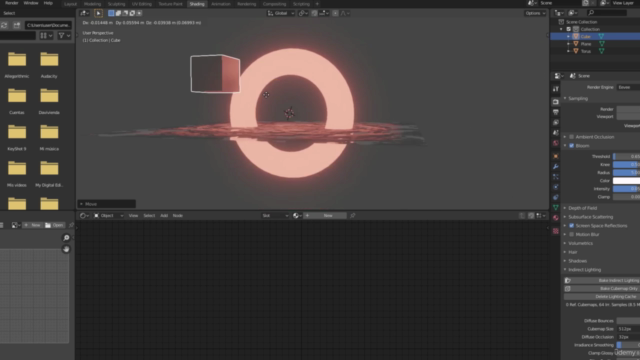Click the file browser refresh icon
Viewport: 640px width, 360px height.
point(4,25)
